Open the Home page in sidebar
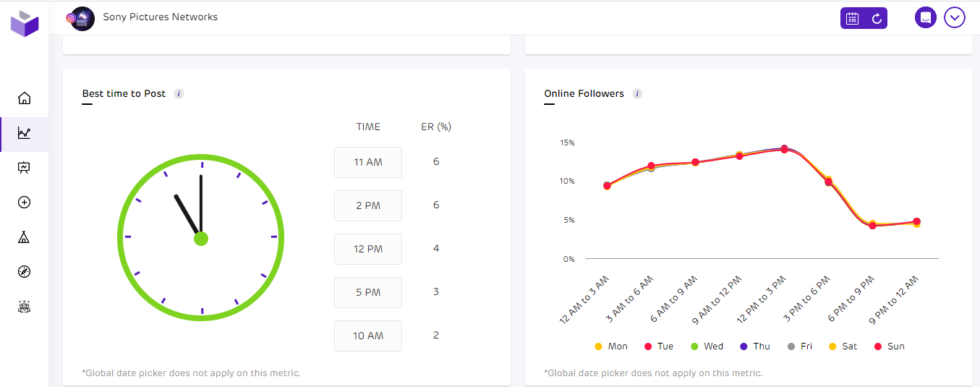 [24, 98]
